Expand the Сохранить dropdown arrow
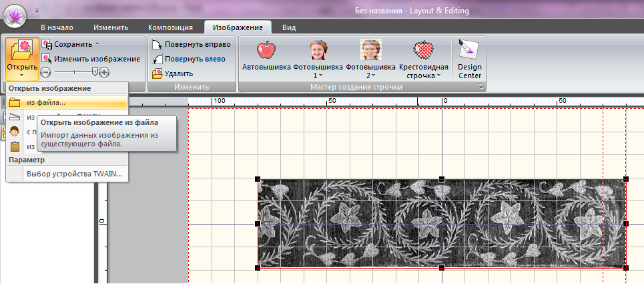Viewport: 644px width, 284px height. tap(97, 44)
